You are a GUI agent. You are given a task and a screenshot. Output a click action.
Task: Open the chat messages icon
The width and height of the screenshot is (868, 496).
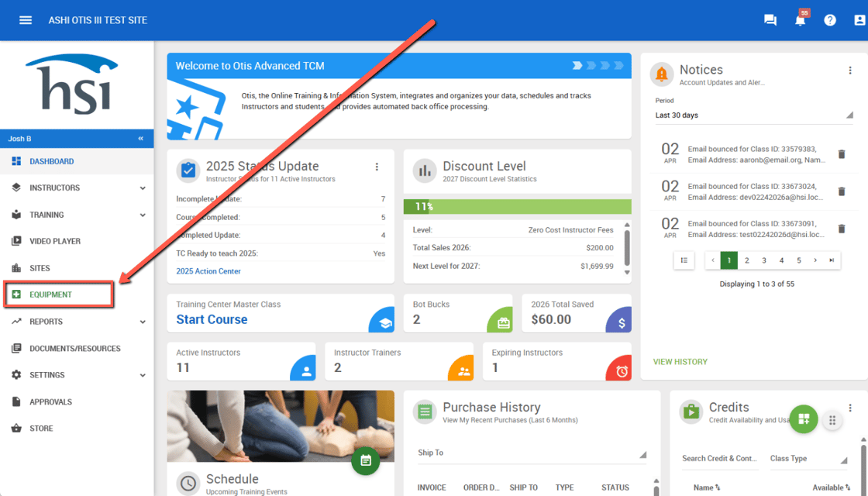(x=770, y=20)
